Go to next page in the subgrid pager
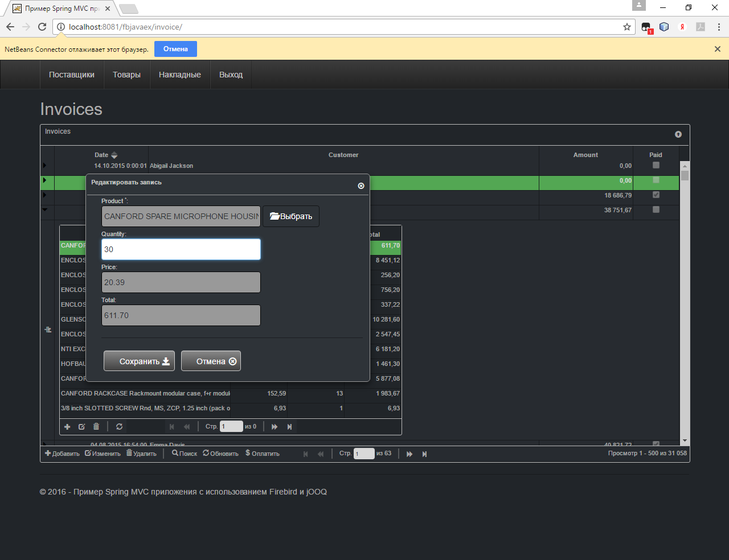 point(275,427)
